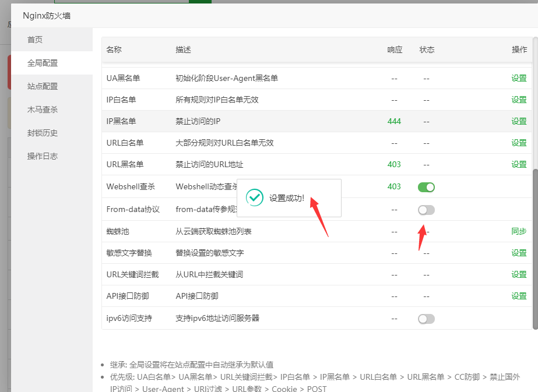Click the 蜘蛛池 name cell

[118, 231]
